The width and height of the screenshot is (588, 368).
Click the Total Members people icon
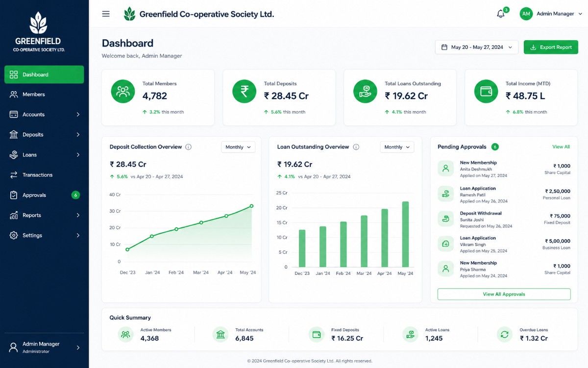(x=123, y=91)
